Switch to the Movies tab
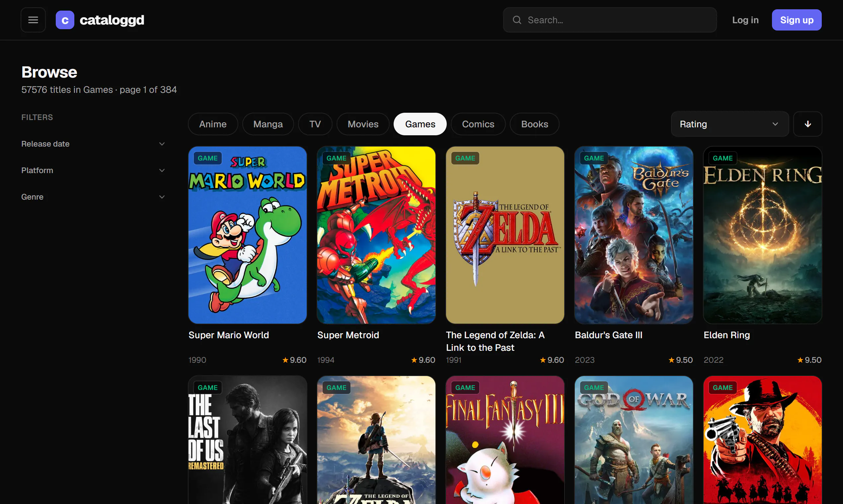This screenshot has width=843, height=504. (363, 124)
